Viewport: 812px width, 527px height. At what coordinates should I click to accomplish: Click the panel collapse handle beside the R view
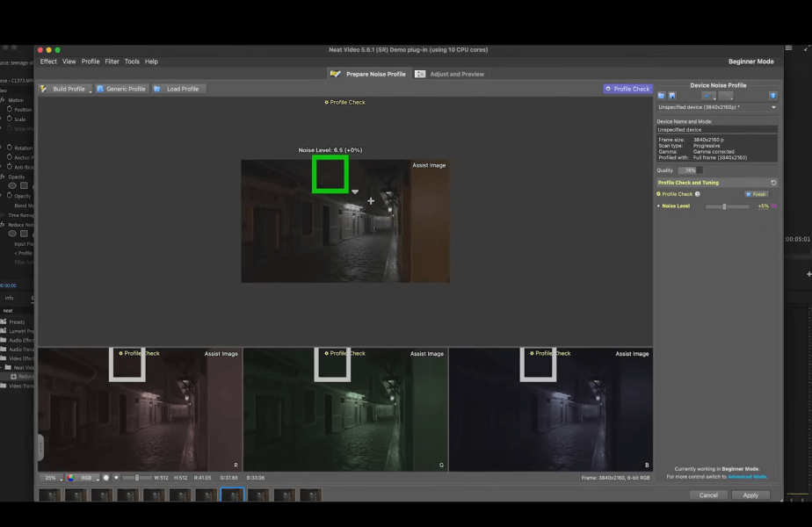coord(41,447)
